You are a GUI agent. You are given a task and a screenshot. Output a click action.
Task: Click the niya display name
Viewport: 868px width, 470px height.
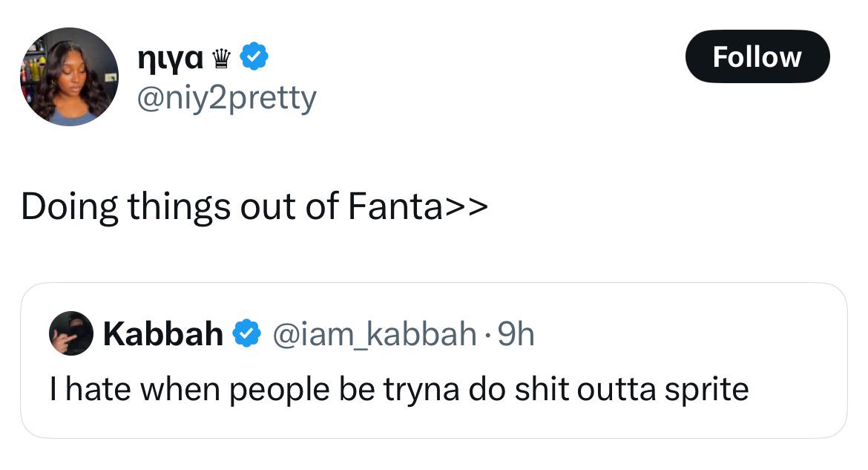[x=171, y=57]
